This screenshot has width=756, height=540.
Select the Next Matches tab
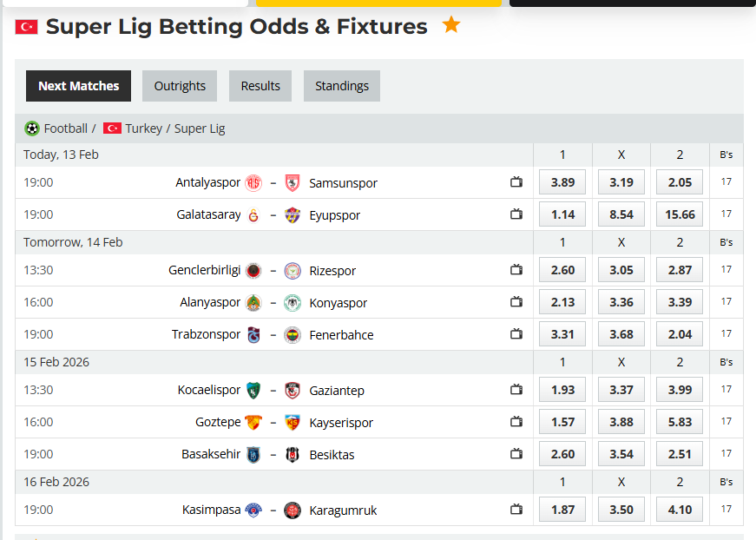pyautogui.click(x=78, y=86)
